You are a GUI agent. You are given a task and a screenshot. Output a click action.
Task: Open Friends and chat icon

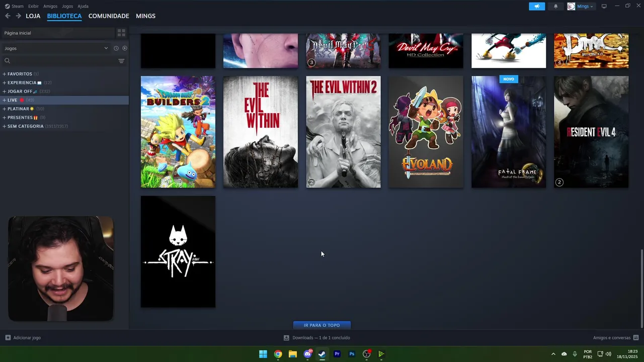click(636, 338)
